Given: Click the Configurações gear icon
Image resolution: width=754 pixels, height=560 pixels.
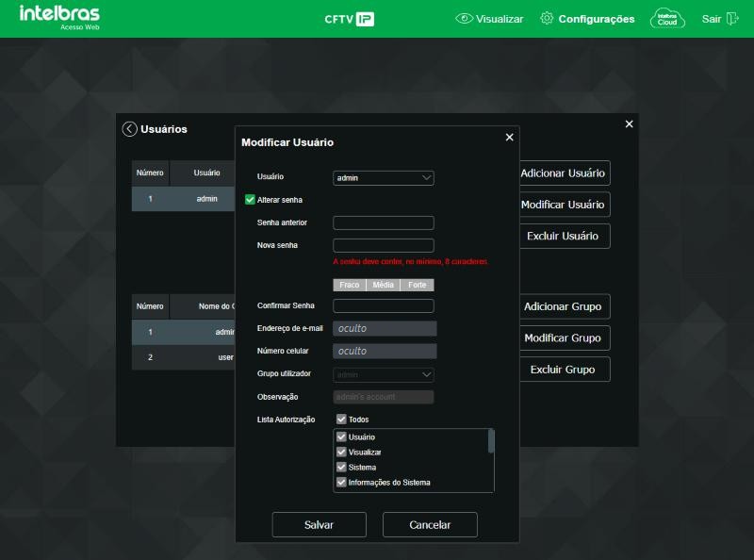Looking at the screenshot, I should [x=547, y=18].
